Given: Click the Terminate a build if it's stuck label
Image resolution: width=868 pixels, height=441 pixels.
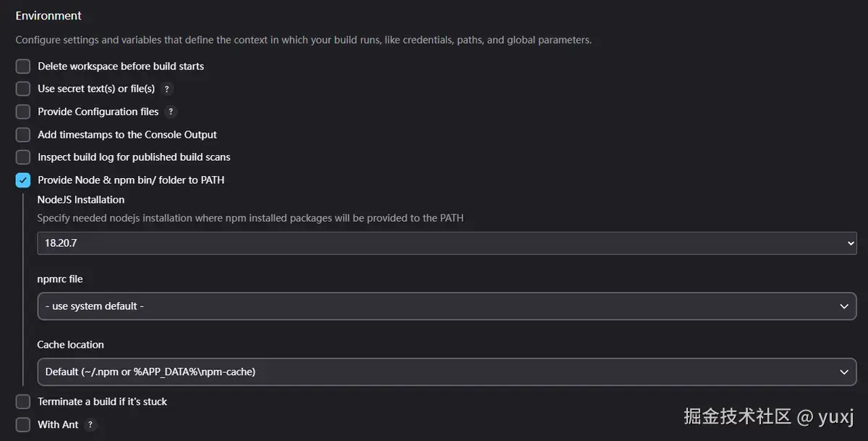Looking at the screenshot, I should 102,402.
